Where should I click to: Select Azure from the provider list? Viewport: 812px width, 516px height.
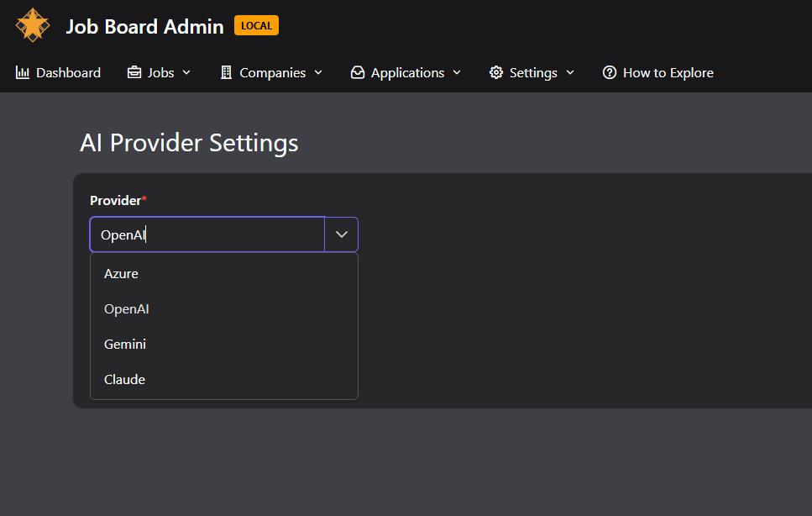coord(121,274)
